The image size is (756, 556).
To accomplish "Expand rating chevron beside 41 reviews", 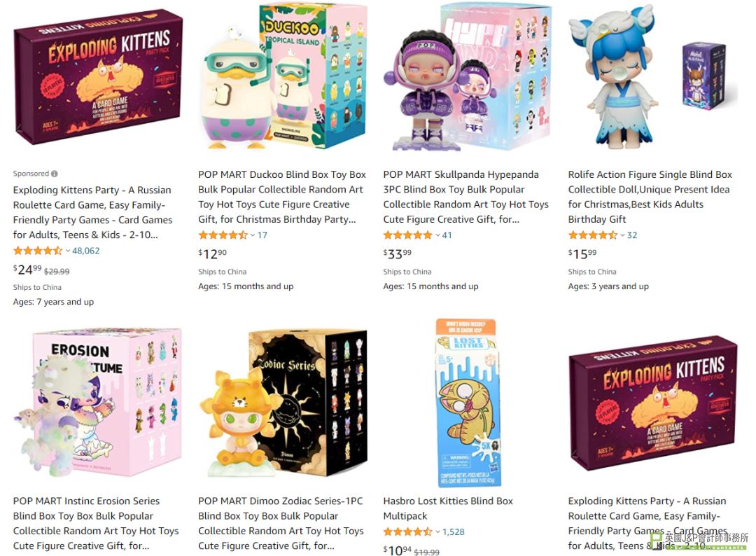I will point(437,235).
